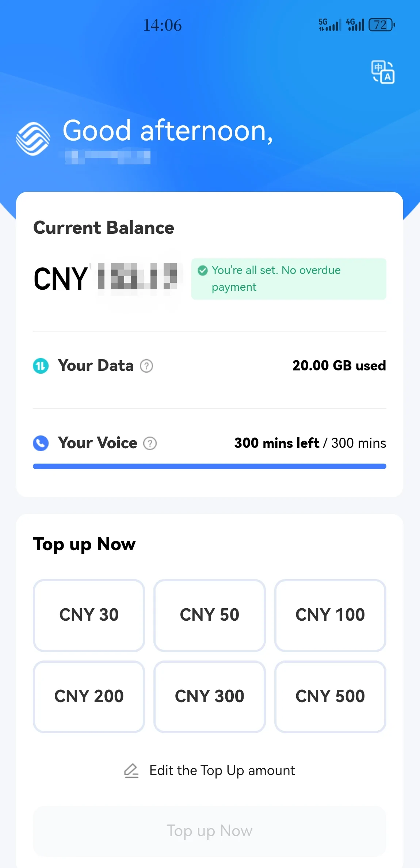Image resolution: width=420 pixels, height=868 pixels.
Task: Select the CNY 100 top-up amount
Action: pyautogui.click(x=330, y=615)
